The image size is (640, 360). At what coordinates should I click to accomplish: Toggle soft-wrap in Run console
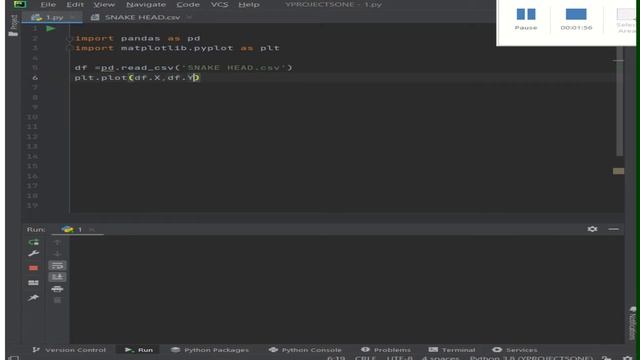(x=57, y=266)
